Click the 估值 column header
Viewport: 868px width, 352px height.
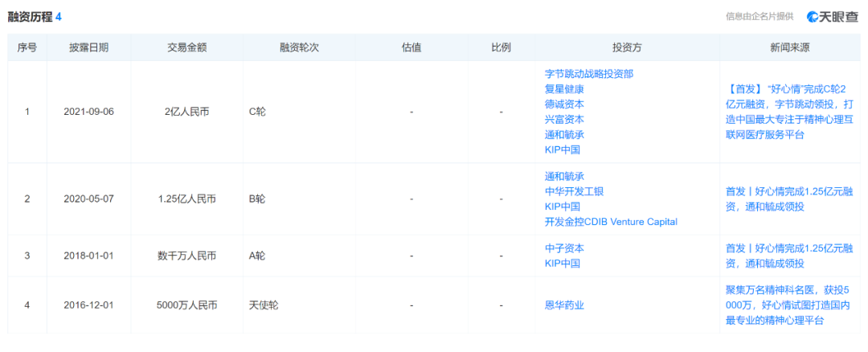pyautogui.click(x=411, y=47)
